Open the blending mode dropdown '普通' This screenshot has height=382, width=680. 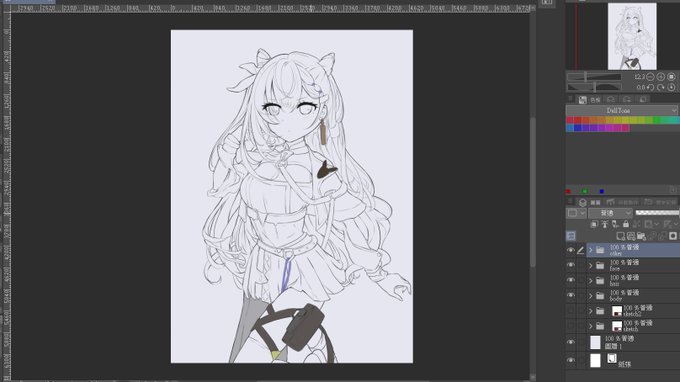point(610,213)
